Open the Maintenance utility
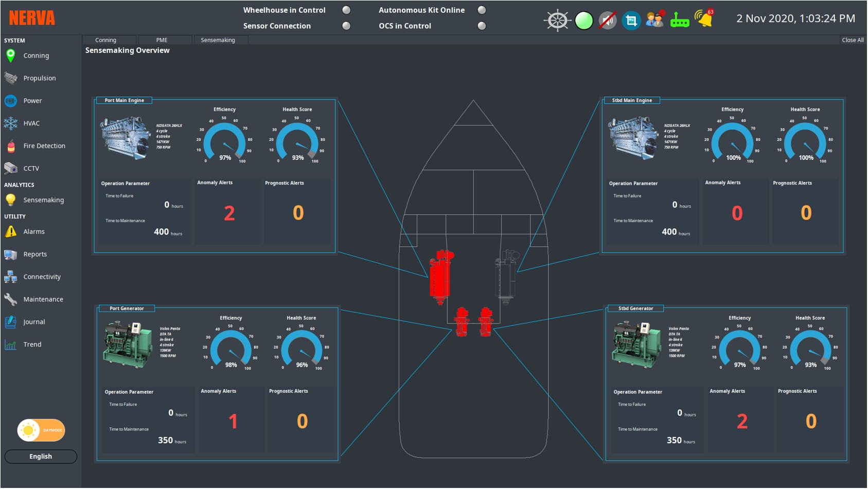The width and height of the screenshot is (868, 489). [43, 299]
